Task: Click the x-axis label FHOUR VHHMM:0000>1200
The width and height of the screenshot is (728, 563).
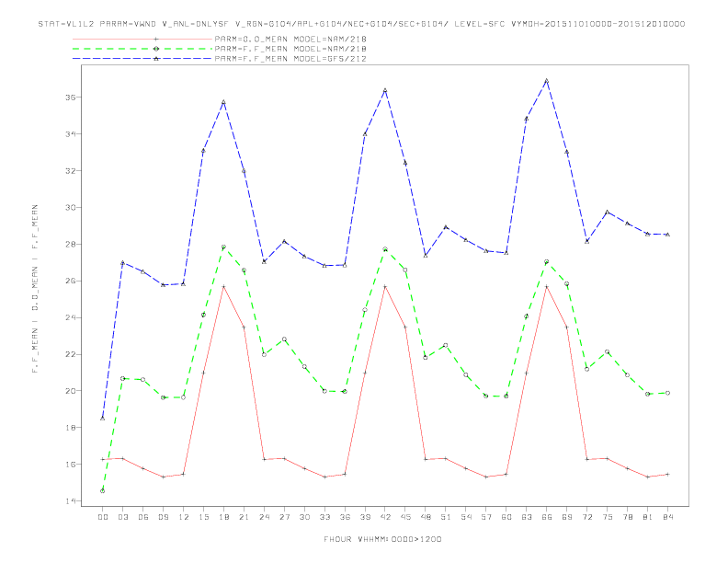Action: [382, 539]
